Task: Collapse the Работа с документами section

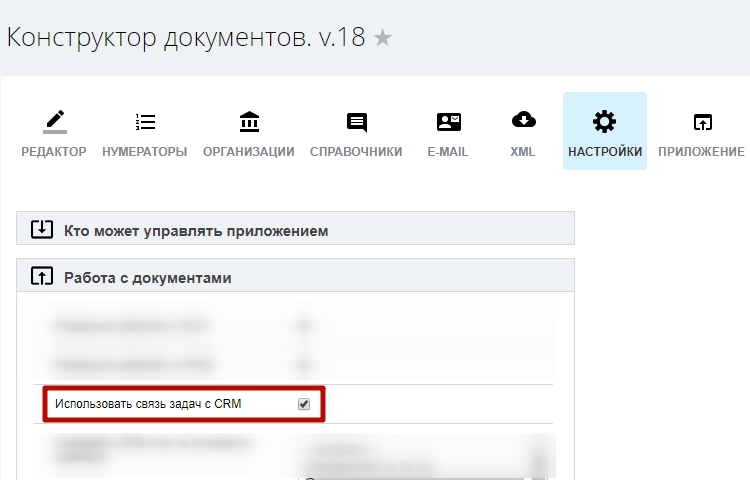Action: [148, 277]
